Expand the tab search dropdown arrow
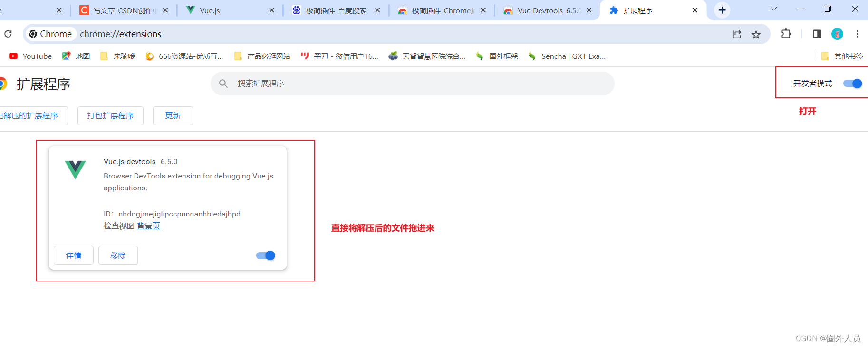The image size is (868, 347). coord(773,9)
